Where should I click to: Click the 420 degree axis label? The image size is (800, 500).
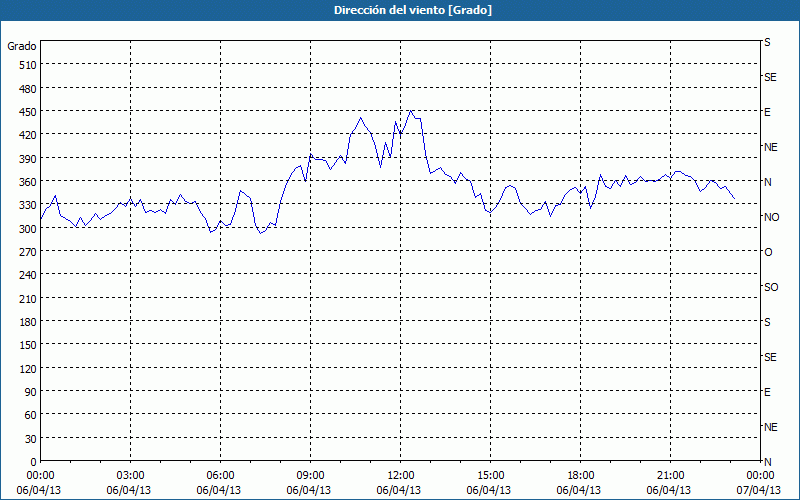28,135
